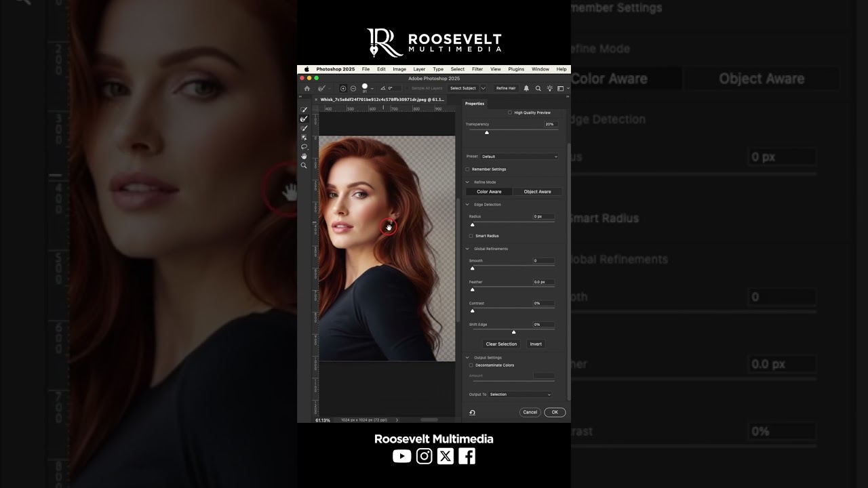The width and height of the screenshot is (868, 488).
Task: Click the reset workspace arrow icon
Action: click(472, 412)
